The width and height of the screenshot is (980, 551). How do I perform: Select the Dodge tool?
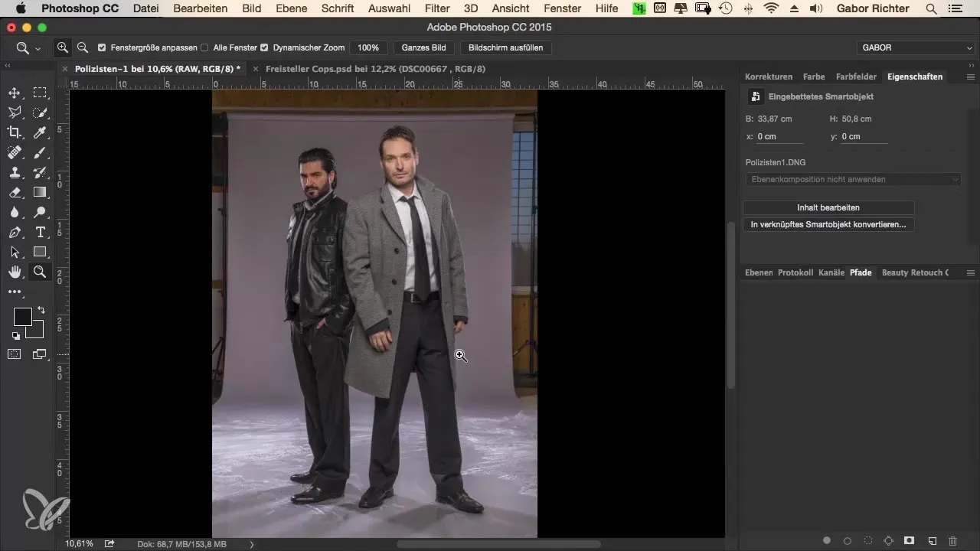pyautogui.click(x=40, y=212)
